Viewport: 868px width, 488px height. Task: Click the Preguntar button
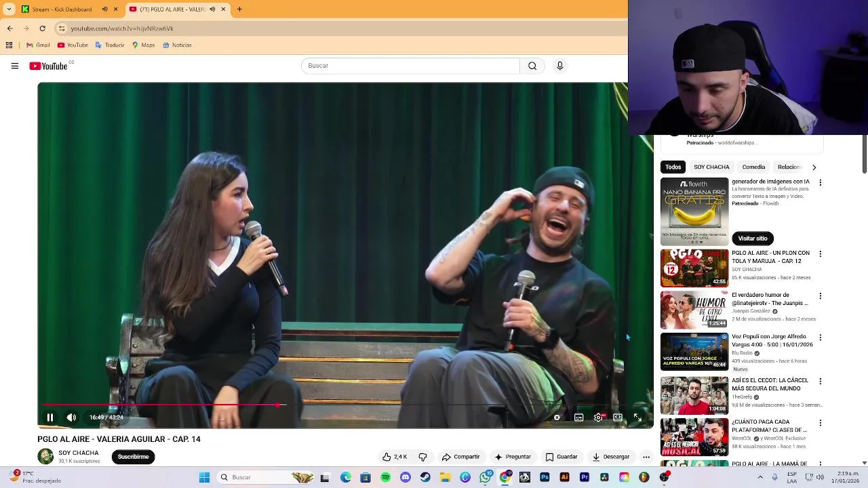(x=513, y=457)
